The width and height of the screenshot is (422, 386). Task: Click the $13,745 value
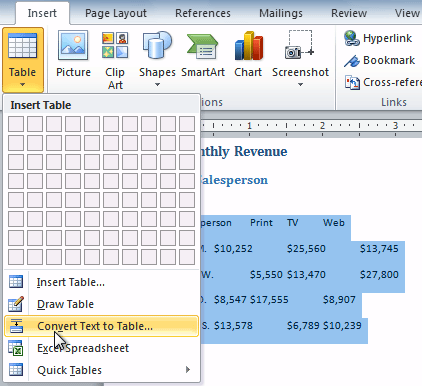[x=379, y=249]
